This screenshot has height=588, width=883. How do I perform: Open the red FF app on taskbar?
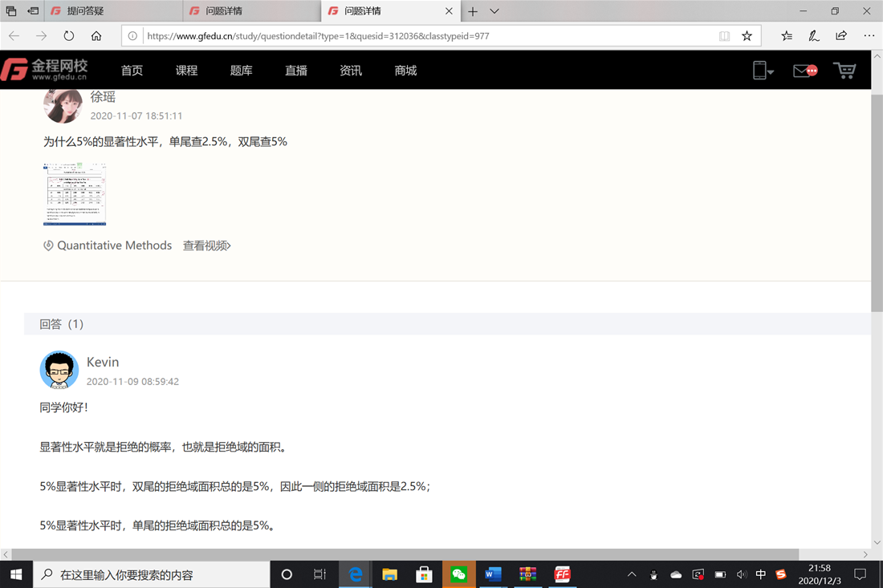pyautogui.click(x=562, y=574)
